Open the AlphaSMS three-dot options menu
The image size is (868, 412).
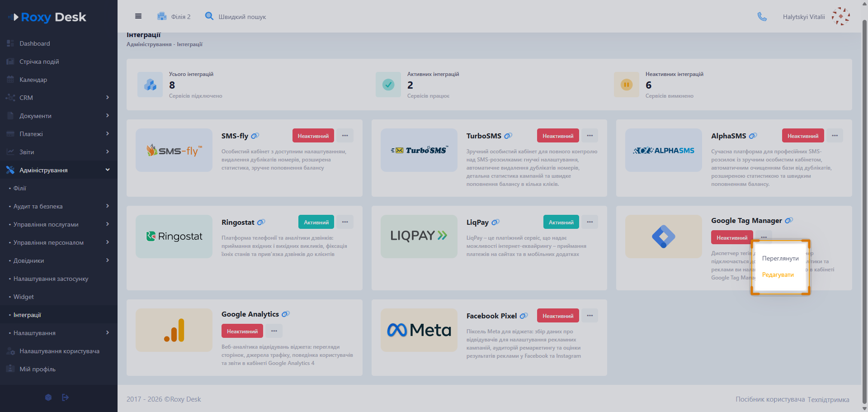coord(835,136)
